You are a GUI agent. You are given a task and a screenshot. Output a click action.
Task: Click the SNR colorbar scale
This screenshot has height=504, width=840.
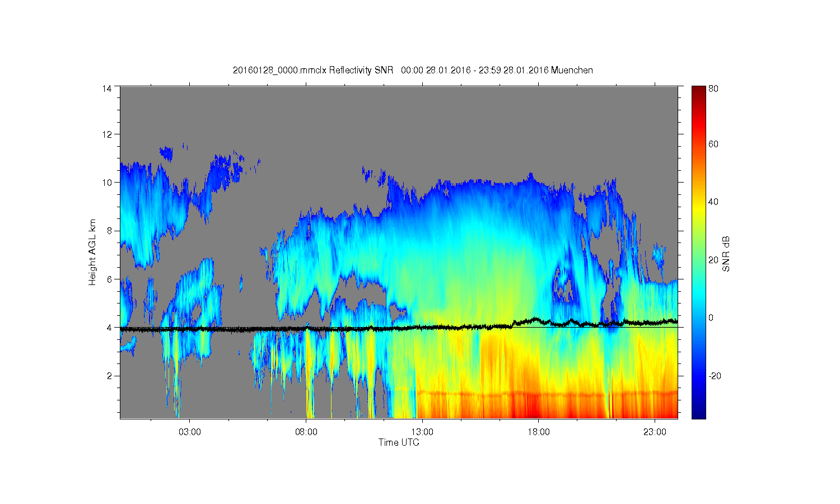coord(698,252)
